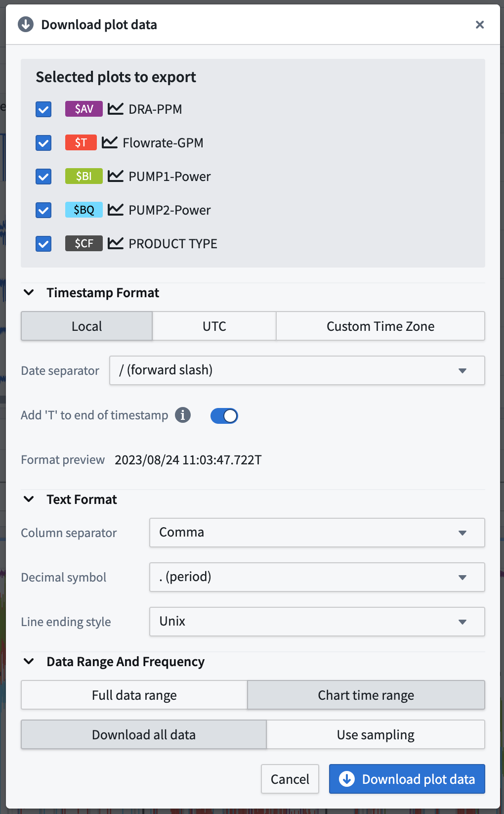Click the format preview timestamp 2023/08/24 11:03:47.722T
Image resolution: width=504 pixels, height=814 pixels.
188,460
